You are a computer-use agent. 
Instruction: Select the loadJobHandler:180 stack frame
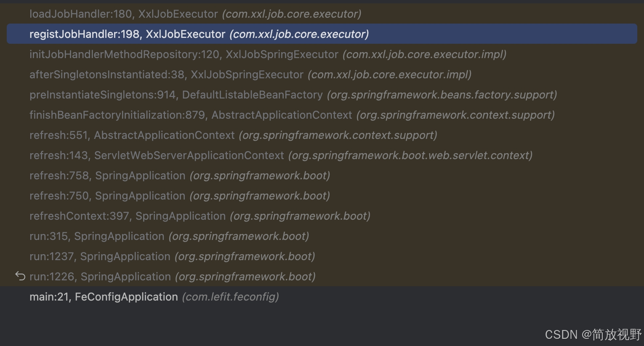pos(123,14)
